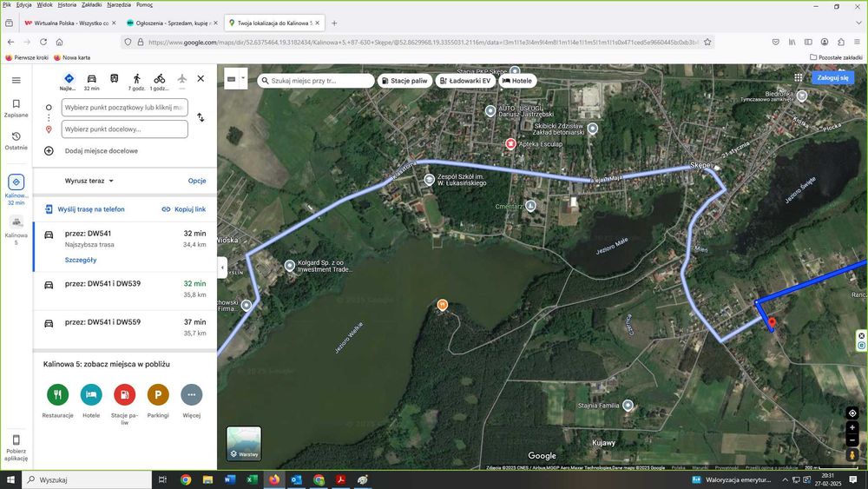
Task: Click the red destination pin on map
Action: pyautogui.click(x=772, y=323)
